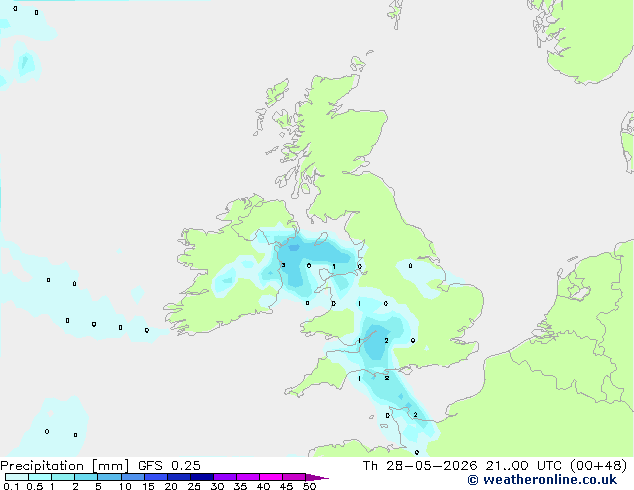Viewport: 634px width, 490px height.
Task: Click the legend swatch above the 0.5 label
Action: 40,477
